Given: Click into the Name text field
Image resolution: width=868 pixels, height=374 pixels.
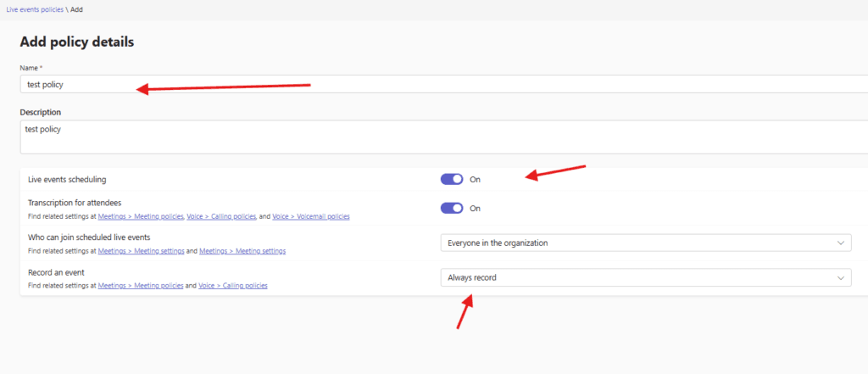Looking at the screenshot, I should [x=339, y=84].
